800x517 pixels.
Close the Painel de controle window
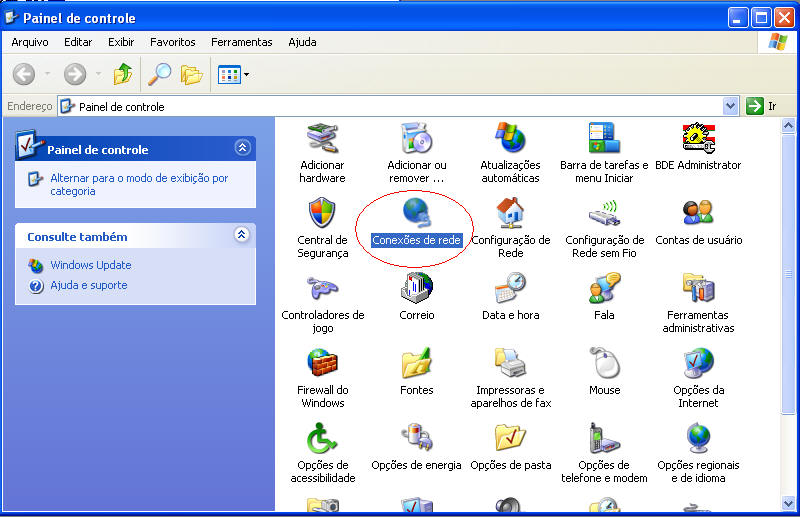[x=784, y=18]
